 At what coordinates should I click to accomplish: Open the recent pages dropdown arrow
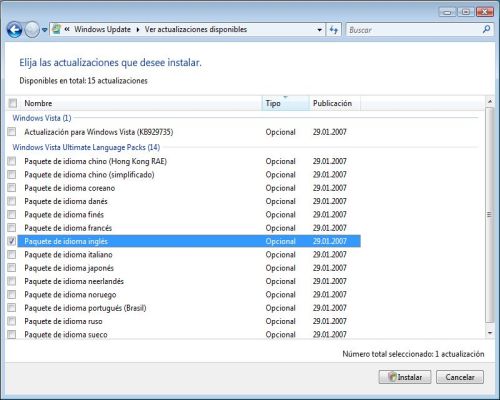[x=44, y=30]
